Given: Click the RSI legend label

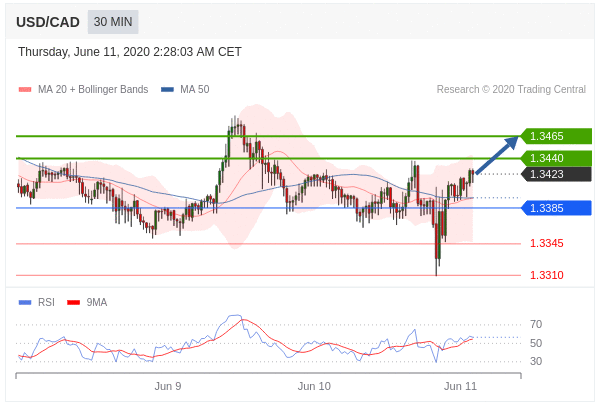Looking at the screenshot, I should [46, 302].
